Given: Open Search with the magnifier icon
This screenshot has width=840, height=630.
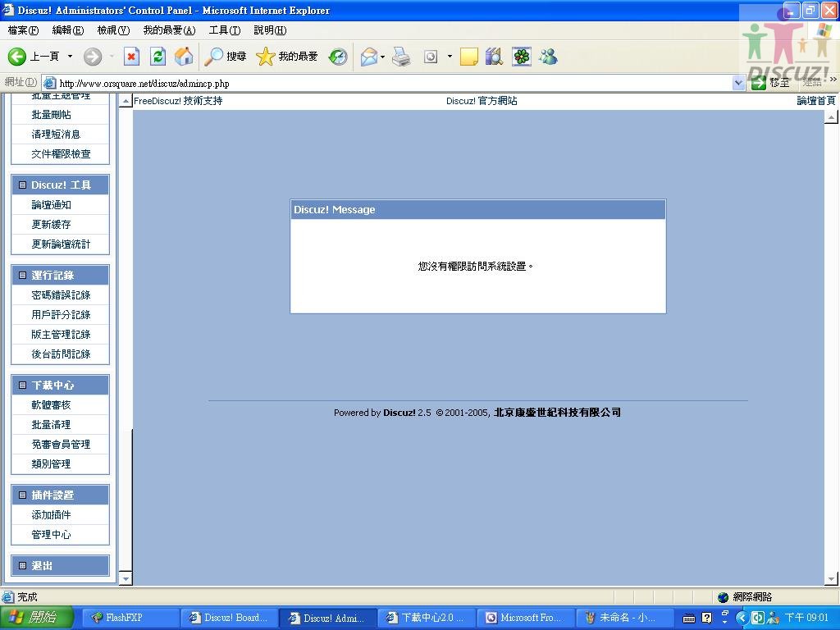Looking at the screenshot, I should pos(214,57).
